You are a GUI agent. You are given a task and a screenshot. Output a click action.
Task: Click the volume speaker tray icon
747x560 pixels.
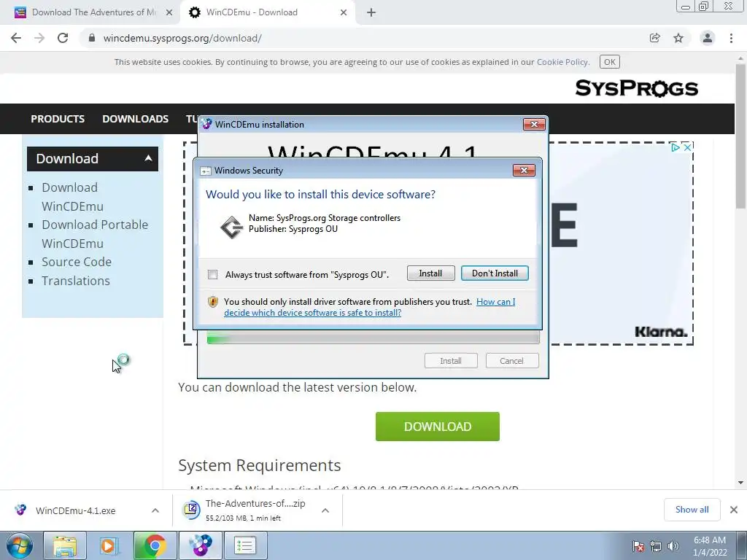673,546
